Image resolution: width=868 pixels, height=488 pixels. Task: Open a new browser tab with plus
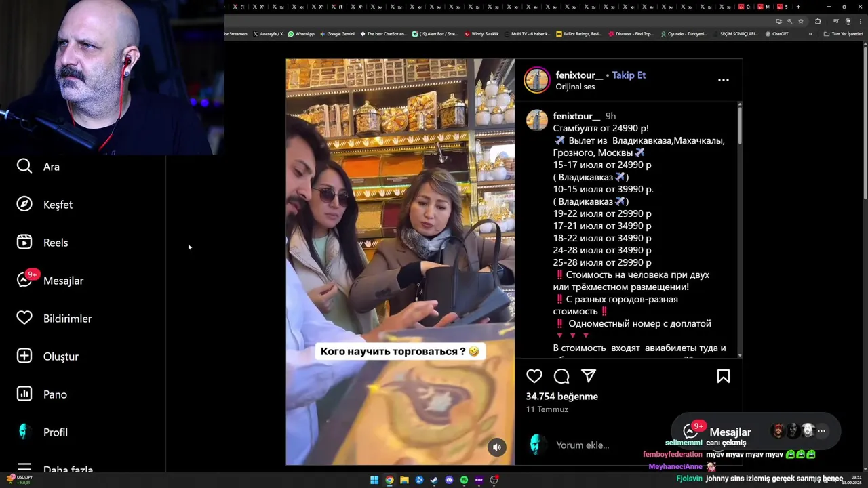point(798,7)
